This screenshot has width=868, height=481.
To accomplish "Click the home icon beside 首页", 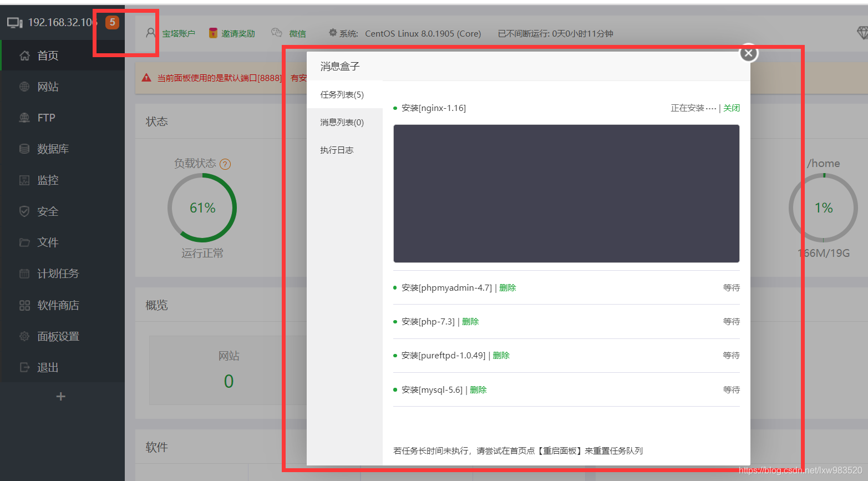I will click(24, 55).
